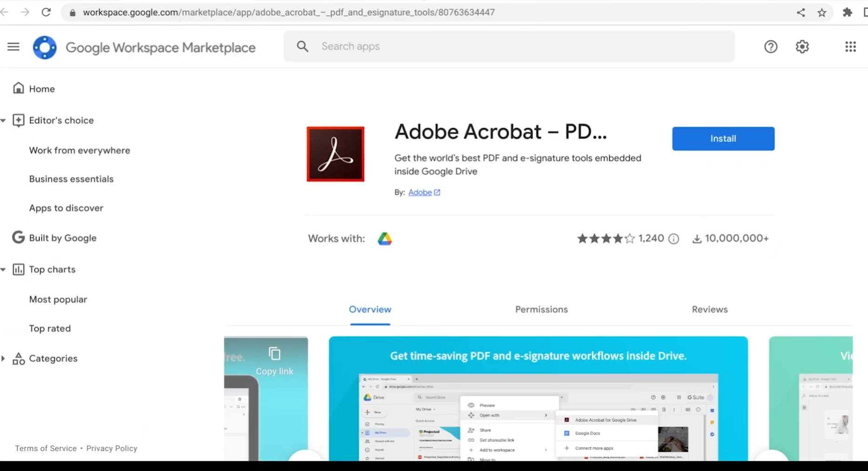This screenshot has width=868, height=471.
Task: Click the Home house icon
Action: (x=18, y=88)
